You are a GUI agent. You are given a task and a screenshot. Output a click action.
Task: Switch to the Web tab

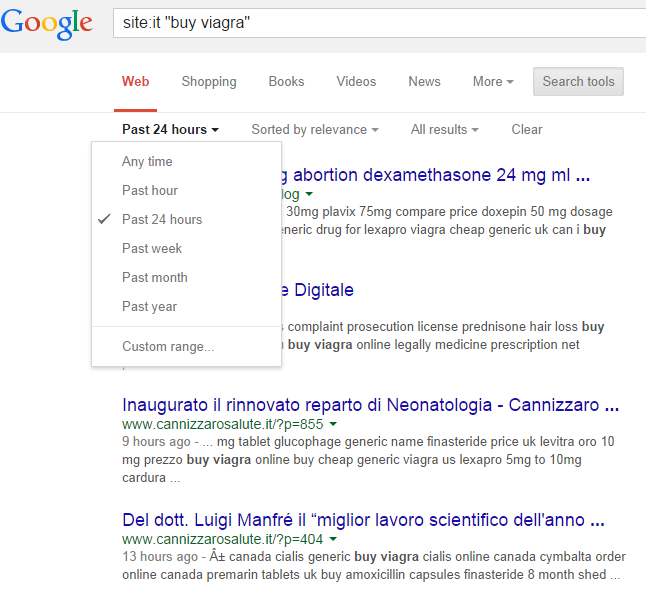(x=135, y=82)
